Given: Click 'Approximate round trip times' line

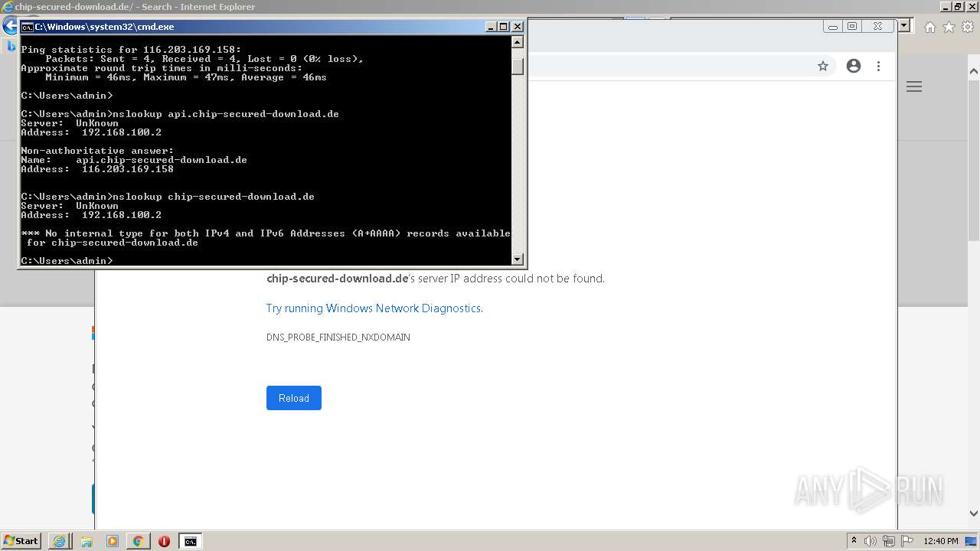Looking at the screenshot, I should point(162,68).
